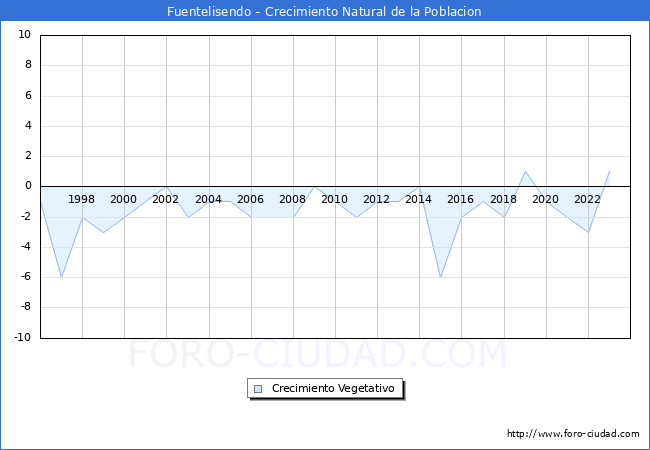Image resolution: width=650 pixels, height=450 pixels.
Task: Click the y-axis label -4
Action: click(x=26, y=247)
